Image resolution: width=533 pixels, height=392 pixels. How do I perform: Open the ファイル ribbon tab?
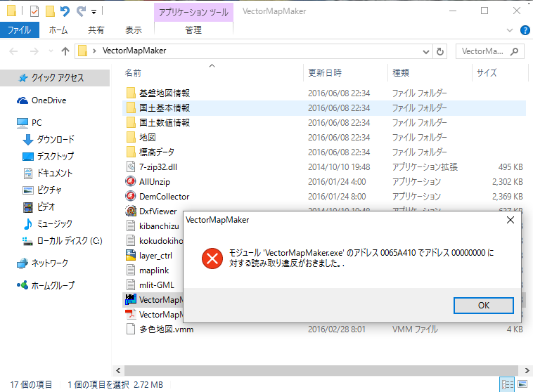(20, 30)
